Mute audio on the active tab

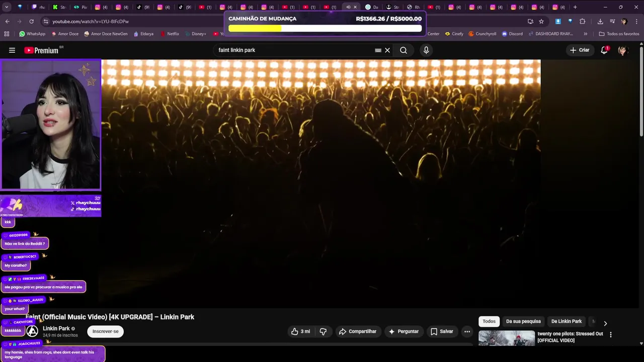click(348, 7)
